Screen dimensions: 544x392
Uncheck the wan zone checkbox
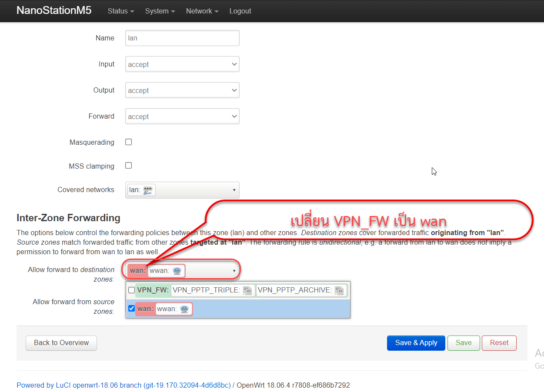(131, 309)
